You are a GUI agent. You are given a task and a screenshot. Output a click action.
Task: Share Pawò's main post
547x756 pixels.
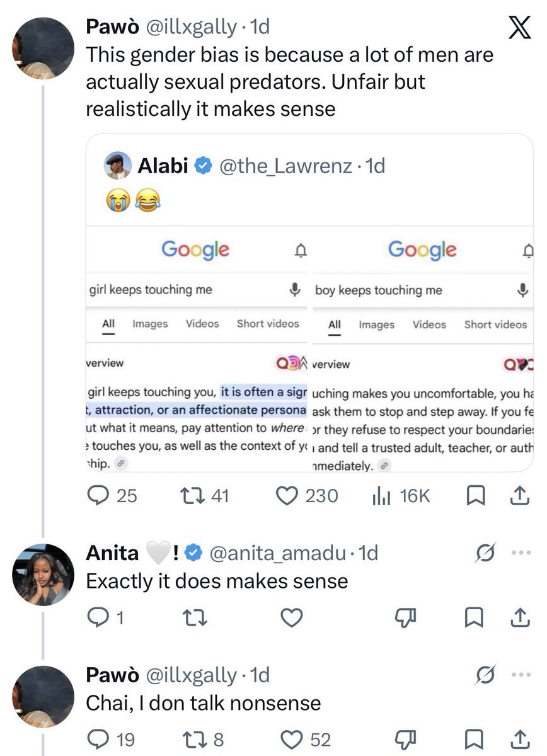518,496
